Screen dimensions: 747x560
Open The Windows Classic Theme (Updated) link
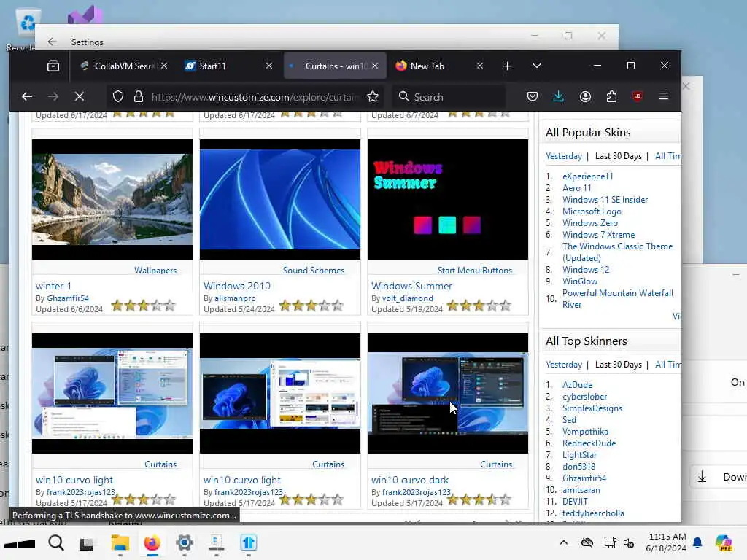pyautogui.click(x=617, y=252)
